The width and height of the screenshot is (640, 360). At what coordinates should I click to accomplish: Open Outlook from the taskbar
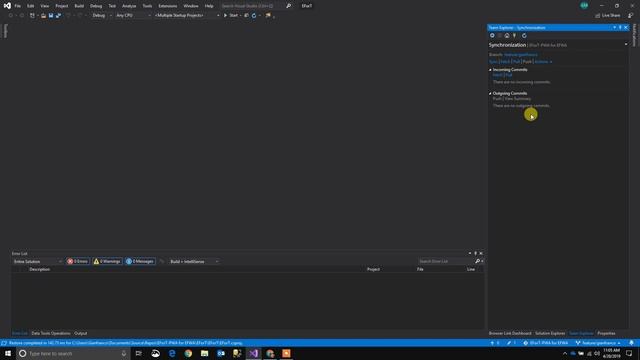[221, 353]
